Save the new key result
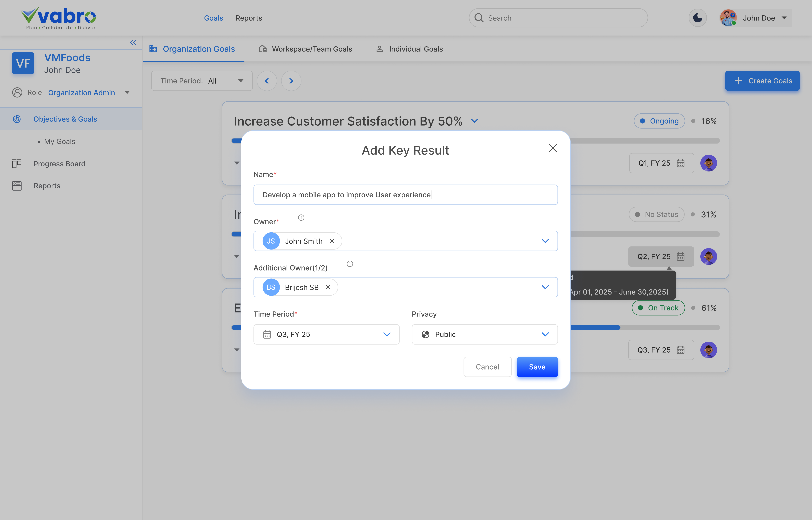The image size is (812, 520). click(537, 367)
